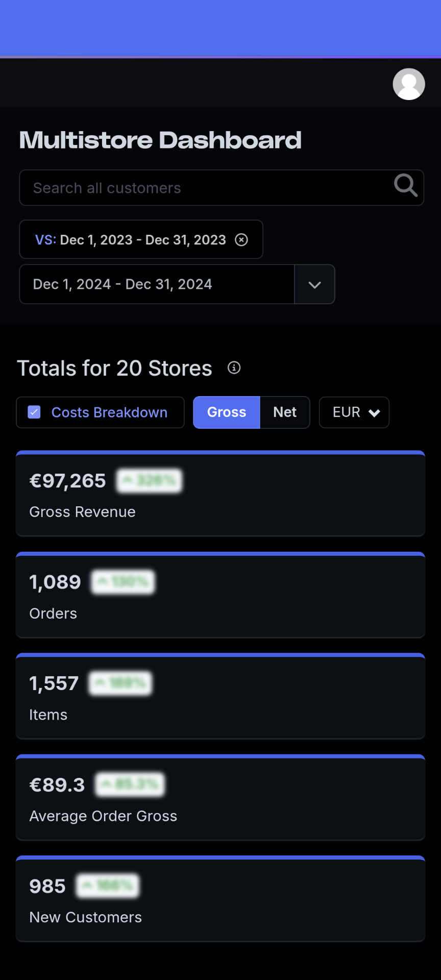Open the Gross Revenue card

(220, 494)
